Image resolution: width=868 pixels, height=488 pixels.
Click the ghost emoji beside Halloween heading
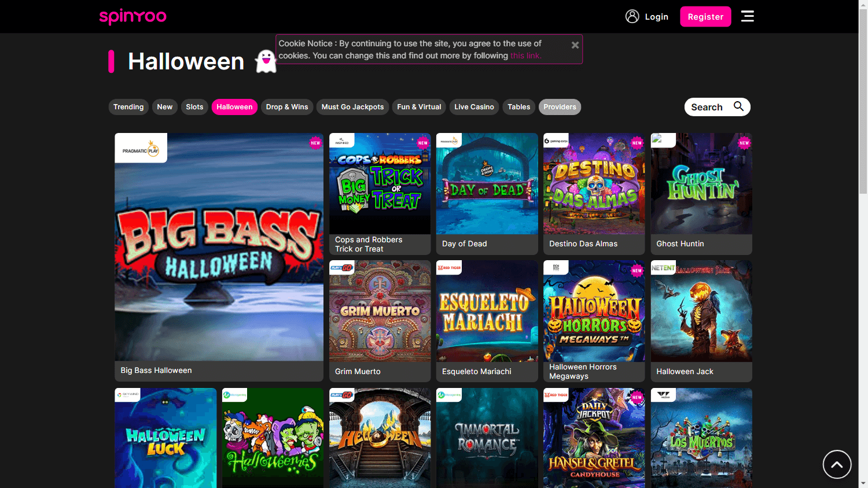[266, 61]
